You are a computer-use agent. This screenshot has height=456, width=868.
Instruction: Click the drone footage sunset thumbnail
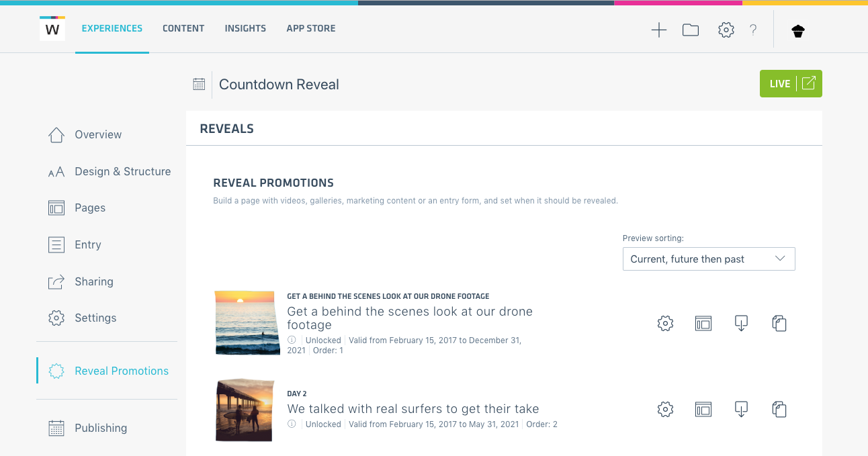(247, 323)
